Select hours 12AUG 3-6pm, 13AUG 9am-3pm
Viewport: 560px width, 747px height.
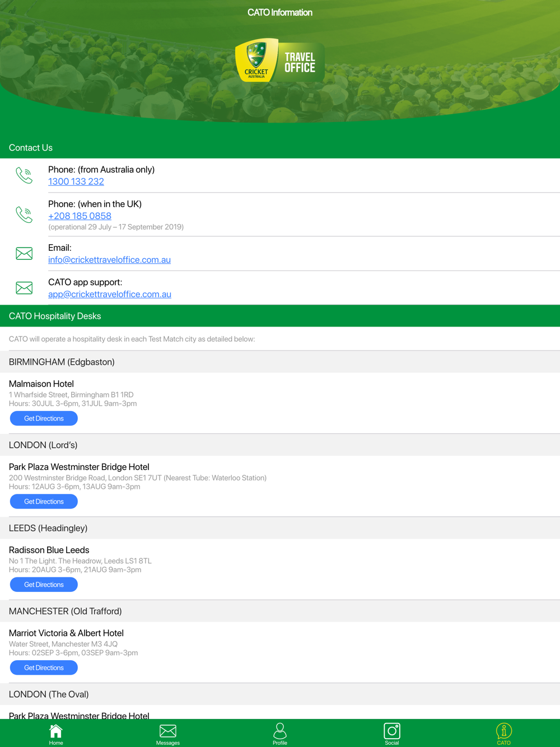pyautogui.click(x=74, y=487)
